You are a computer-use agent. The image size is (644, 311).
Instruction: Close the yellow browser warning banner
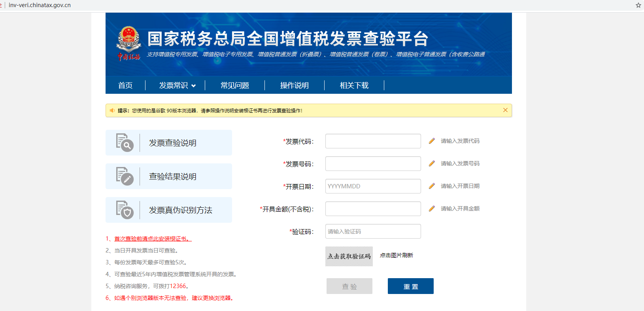(505, 110)
